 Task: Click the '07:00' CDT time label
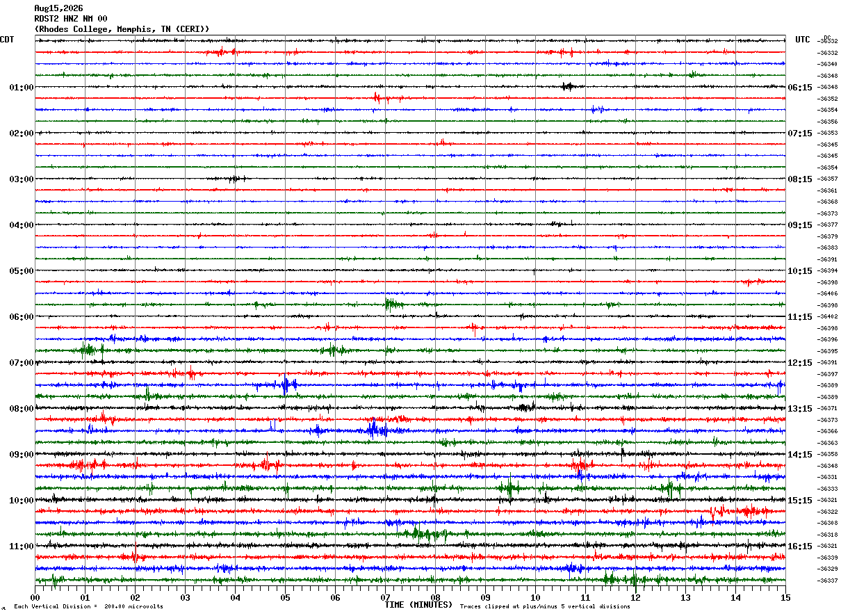[x=22, y=363]
